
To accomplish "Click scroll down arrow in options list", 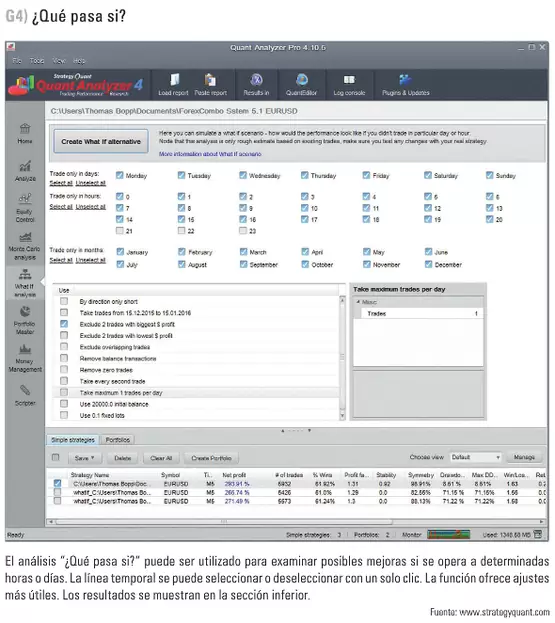I will [342, 416].
